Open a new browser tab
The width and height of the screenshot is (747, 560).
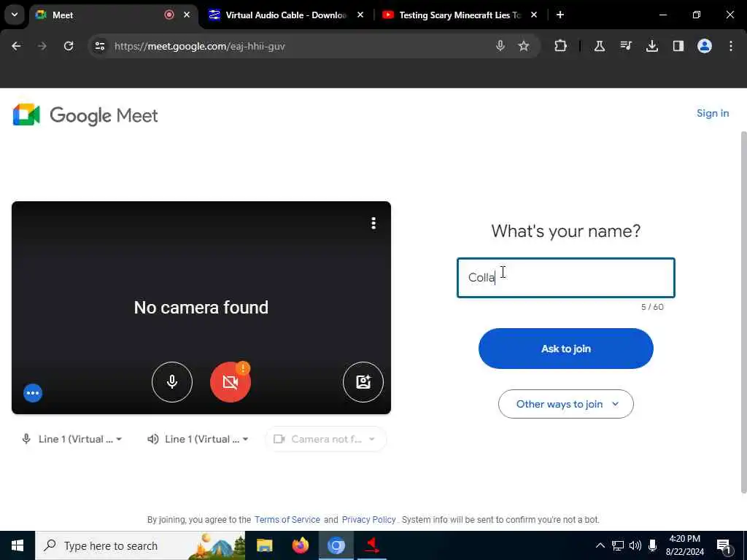(560, 15)
